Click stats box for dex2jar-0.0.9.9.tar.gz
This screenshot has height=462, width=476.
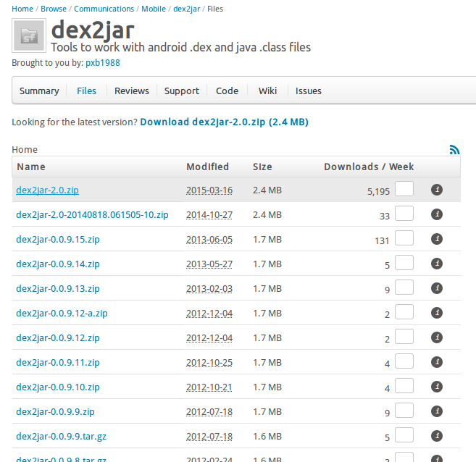(x=404, y=434)
